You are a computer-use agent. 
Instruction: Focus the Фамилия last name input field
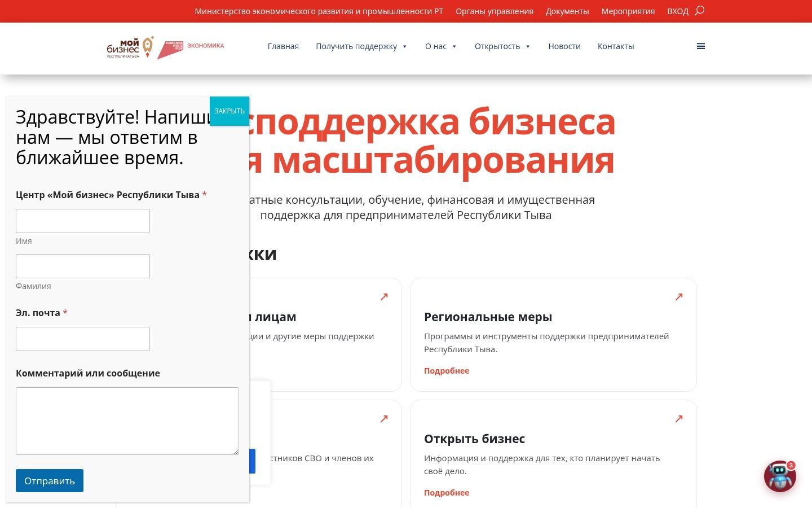tap(83, 266)
